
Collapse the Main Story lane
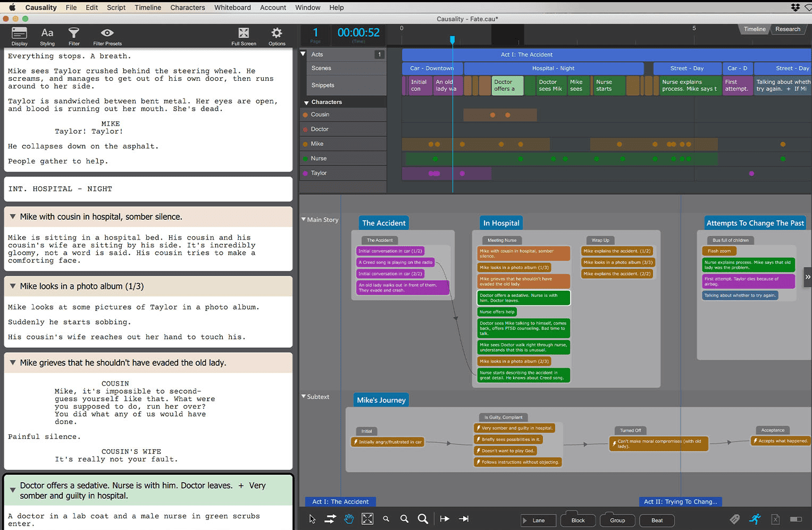(304, 219)
